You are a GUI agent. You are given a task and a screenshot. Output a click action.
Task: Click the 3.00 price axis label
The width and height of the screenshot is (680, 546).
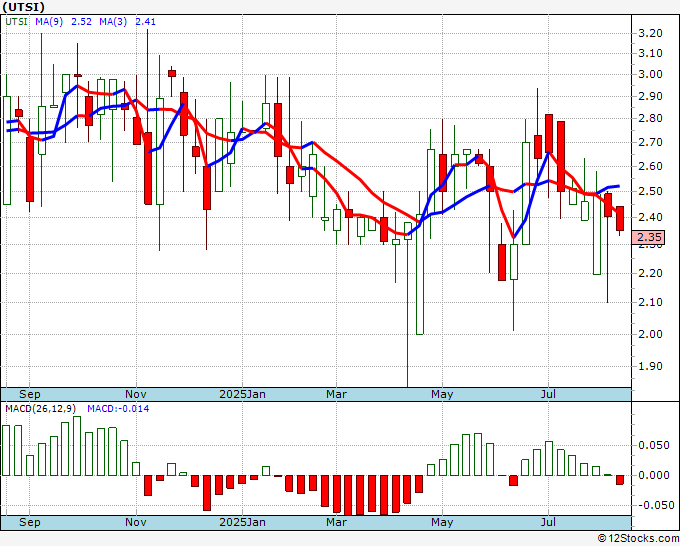[651, 74]
